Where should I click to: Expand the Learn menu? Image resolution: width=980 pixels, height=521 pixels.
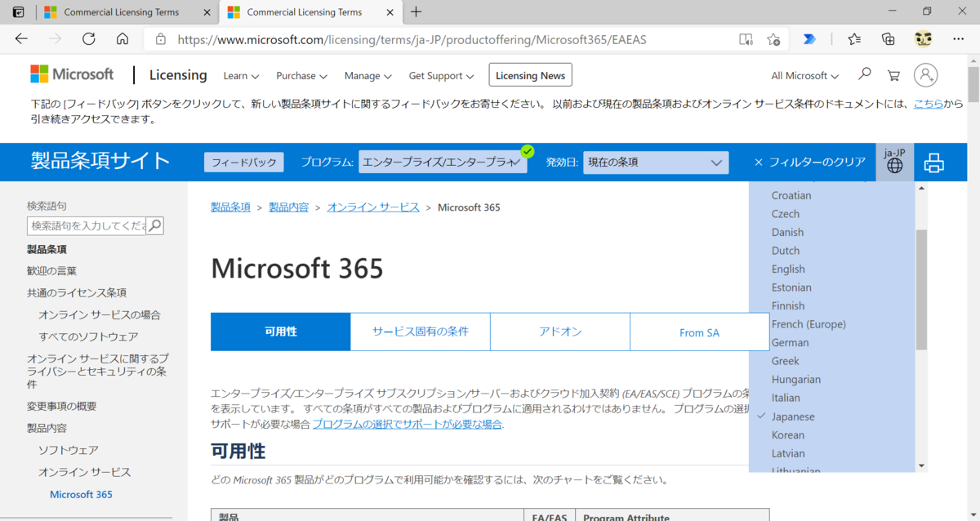tap(241, 76)
